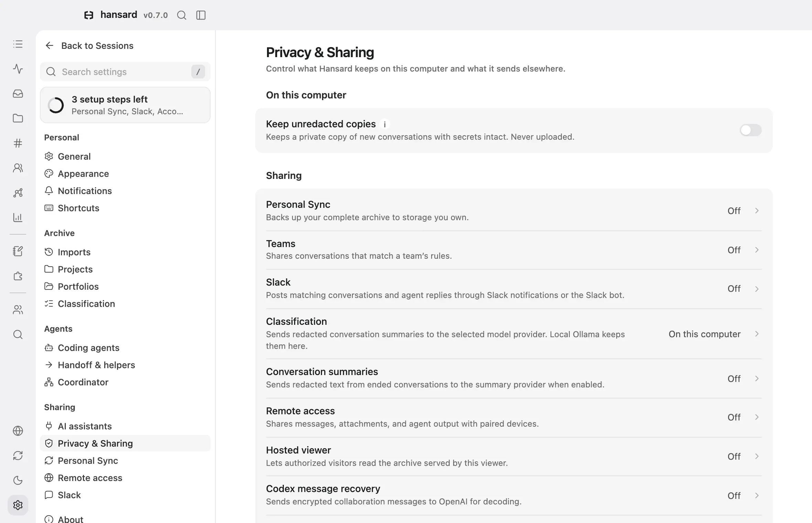Open Notifications settings

(x=125, y=191)
